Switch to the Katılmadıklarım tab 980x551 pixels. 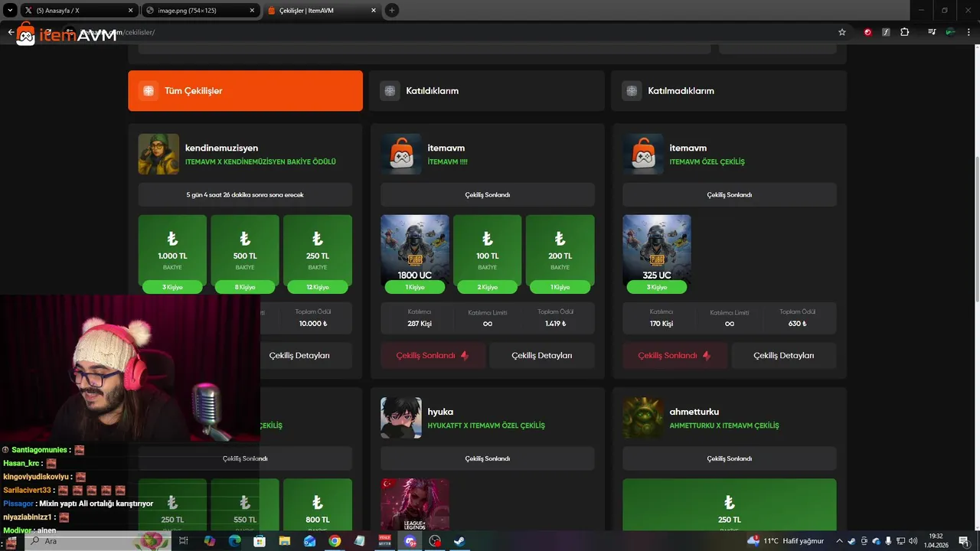tap(729, 90)
